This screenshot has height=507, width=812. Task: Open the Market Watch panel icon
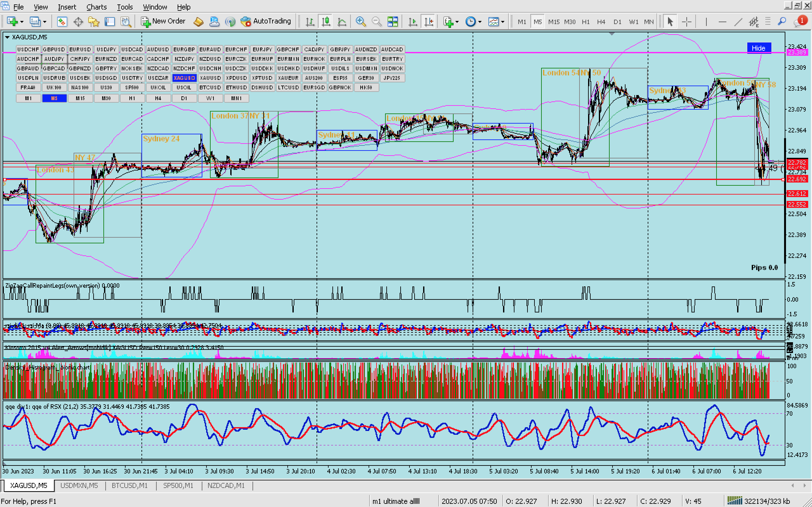pos(62,22)
